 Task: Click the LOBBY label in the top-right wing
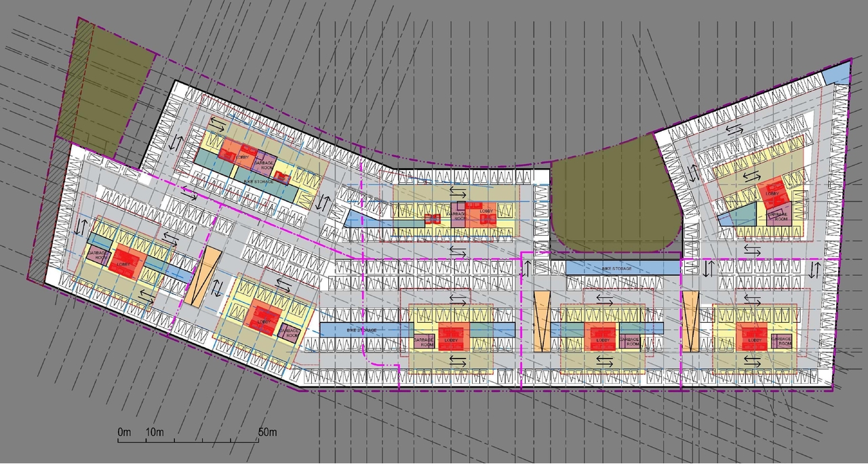click(x=772, y=193)
